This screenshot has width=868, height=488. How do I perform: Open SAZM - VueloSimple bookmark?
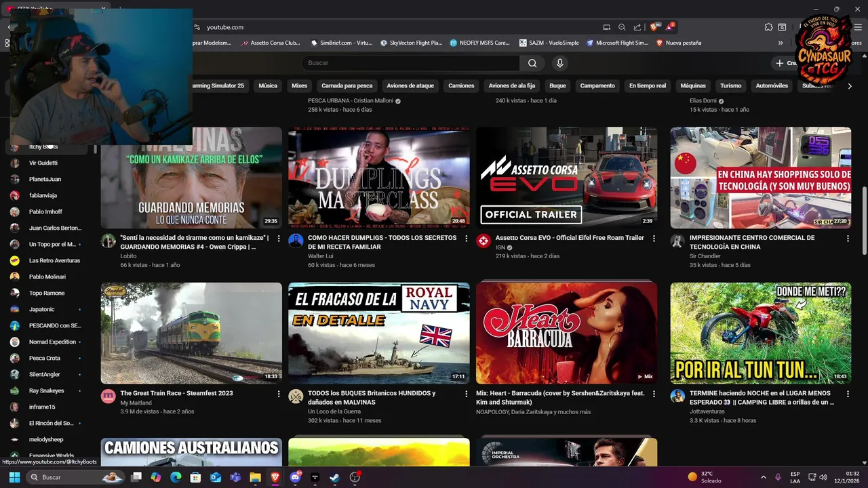pyautogui.click(x=549, y=43)
